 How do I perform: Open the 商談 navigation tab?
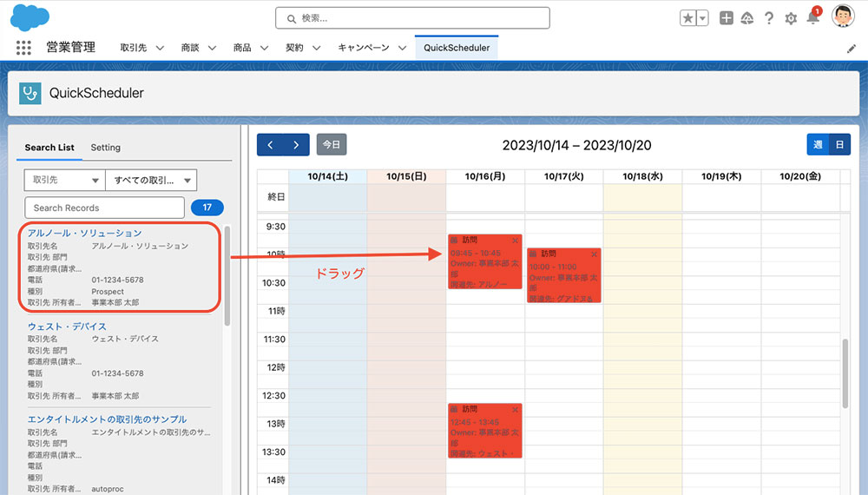[190, 48]
